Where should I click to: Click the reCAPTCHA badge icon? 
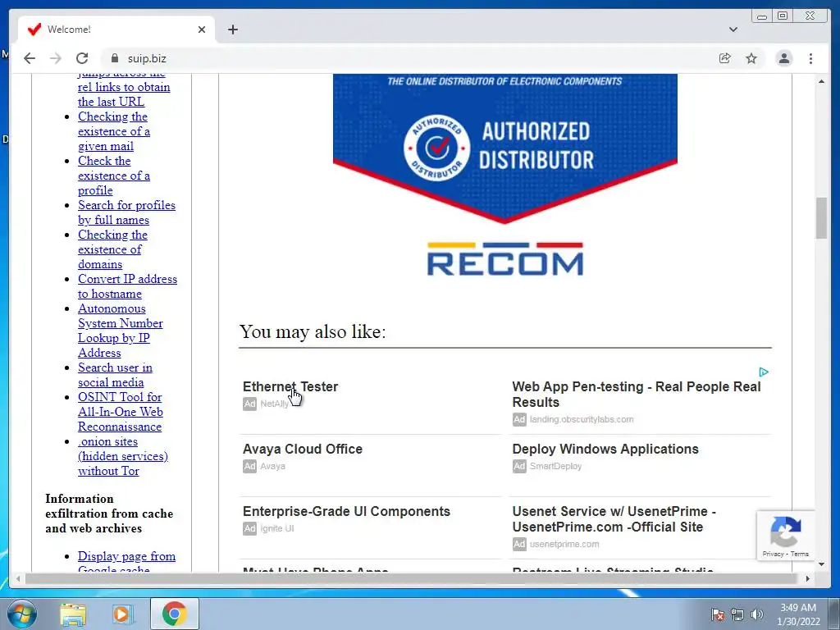point(785,532)
